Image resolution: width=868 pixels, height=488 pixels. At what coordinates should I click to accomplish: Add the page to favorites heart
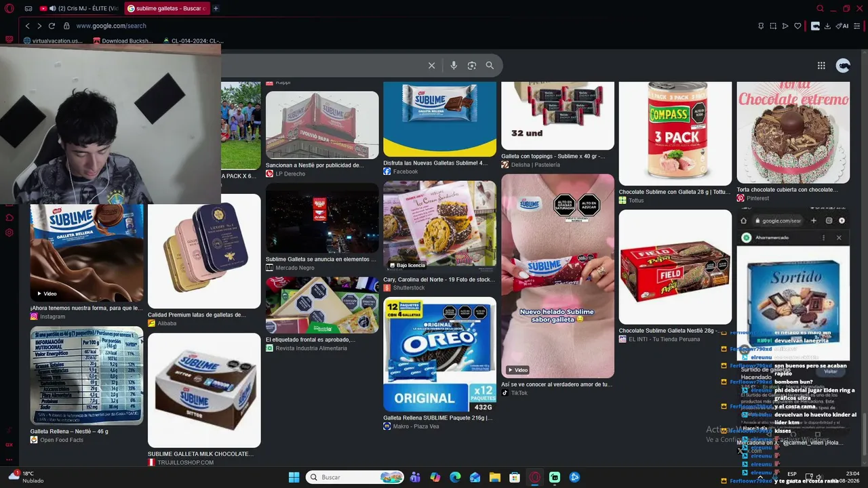click(797, 26)
